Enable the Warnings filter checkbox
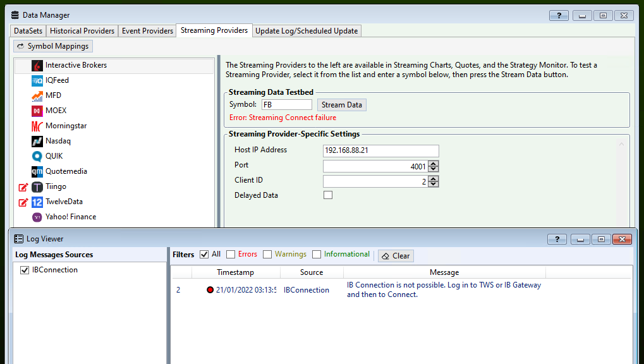 click(267, 254)
